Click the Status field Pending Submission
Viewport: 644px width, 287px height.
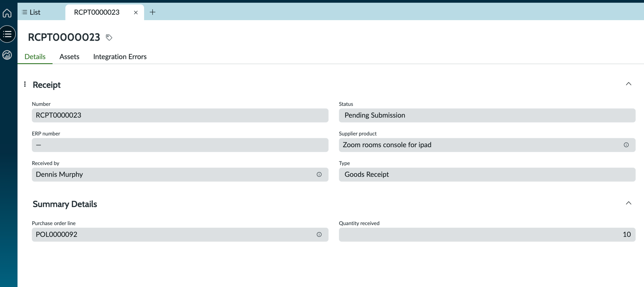487,115
